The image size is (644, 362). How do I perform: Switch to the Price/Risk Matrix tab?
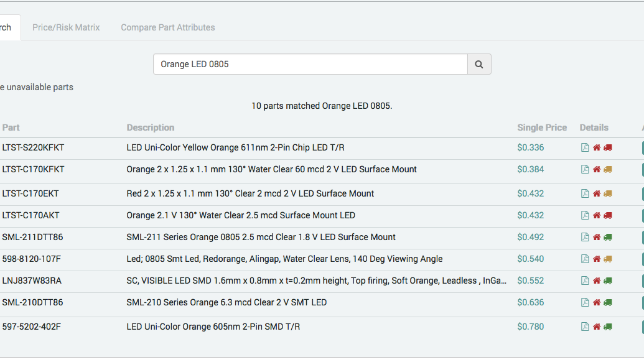click(67, 27)
